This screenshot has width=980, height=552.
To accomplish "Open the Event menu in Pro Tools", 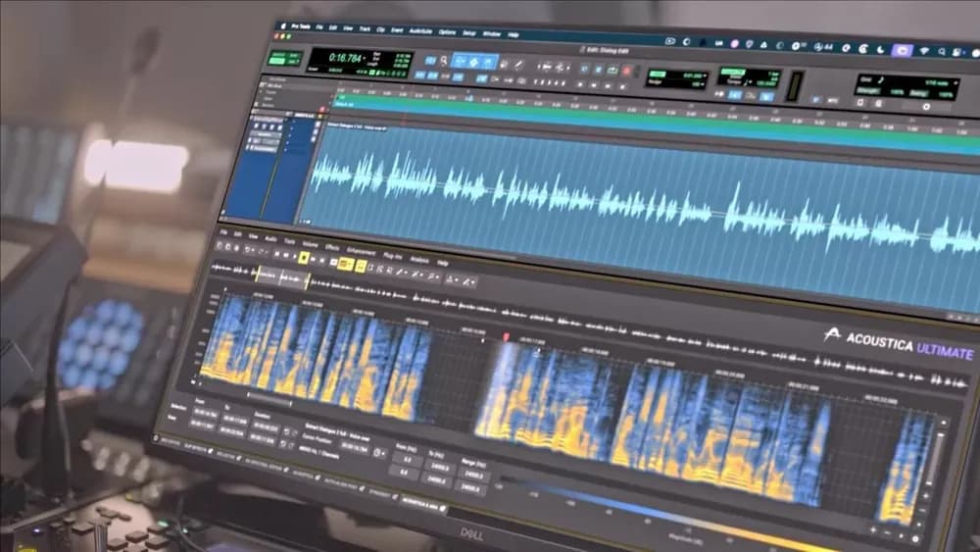I will [397, 30].
